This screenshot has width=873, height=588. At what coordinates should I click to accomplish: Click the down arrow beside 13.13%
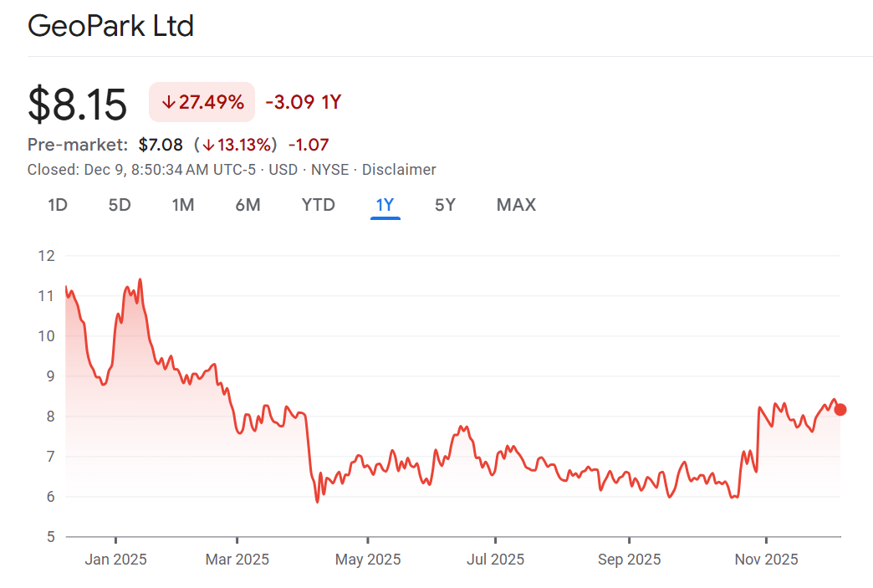(207, 145)
